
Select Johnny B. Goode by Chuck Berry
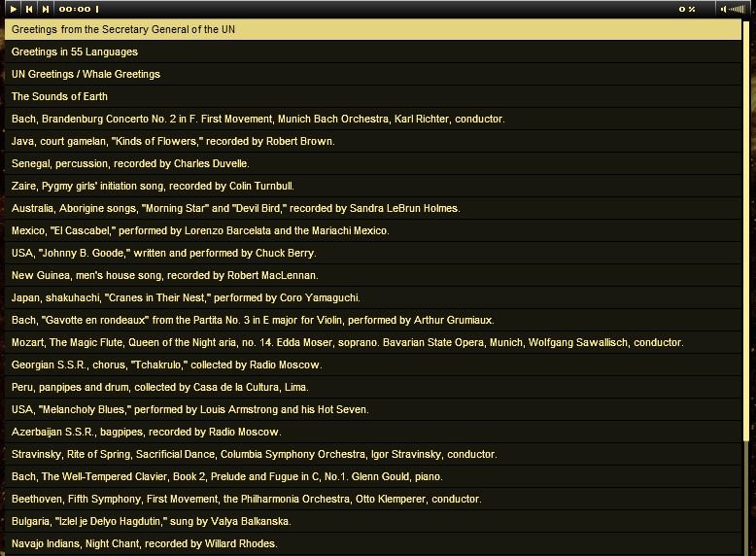pyautogui.click(x=373, y=253)
